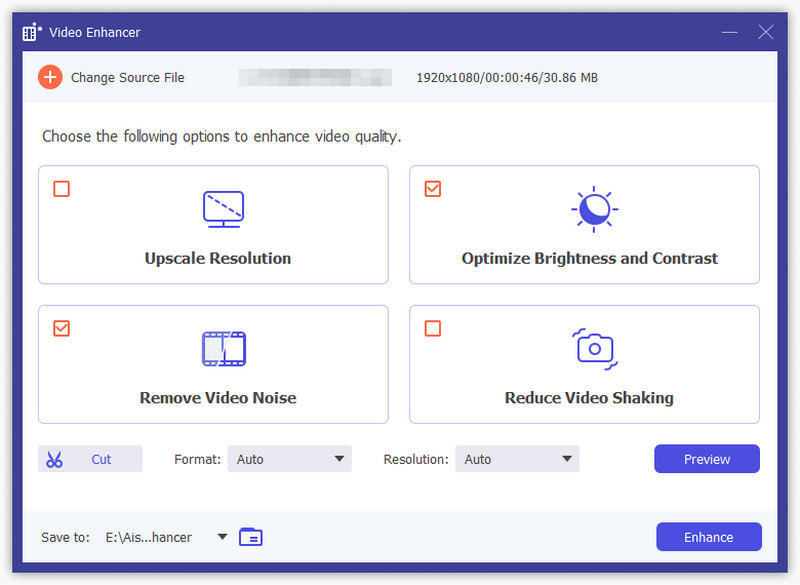The image size is (800, 585).
Task: Uncheck the Remove Video Noise checkbox
Action: [x=62, y=328]
